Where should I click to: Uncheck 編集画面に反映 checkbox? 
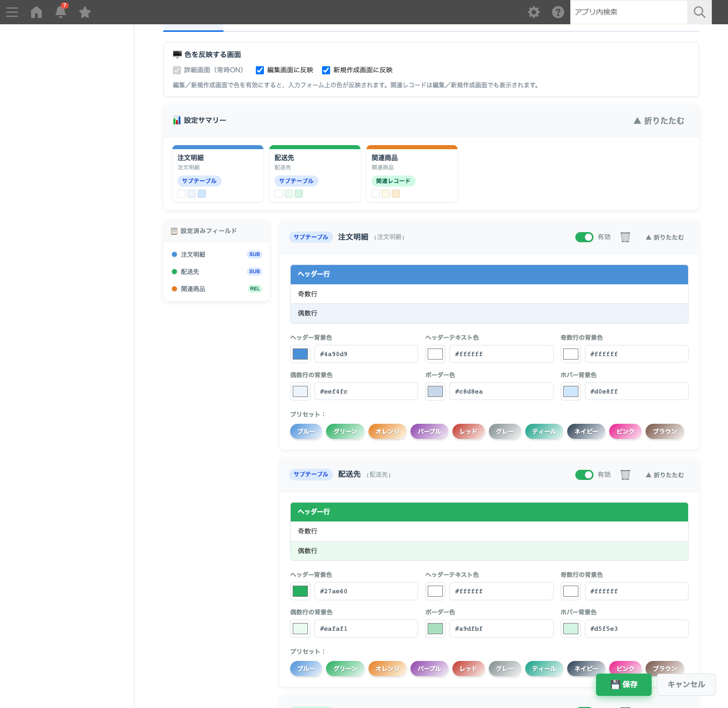260,70
